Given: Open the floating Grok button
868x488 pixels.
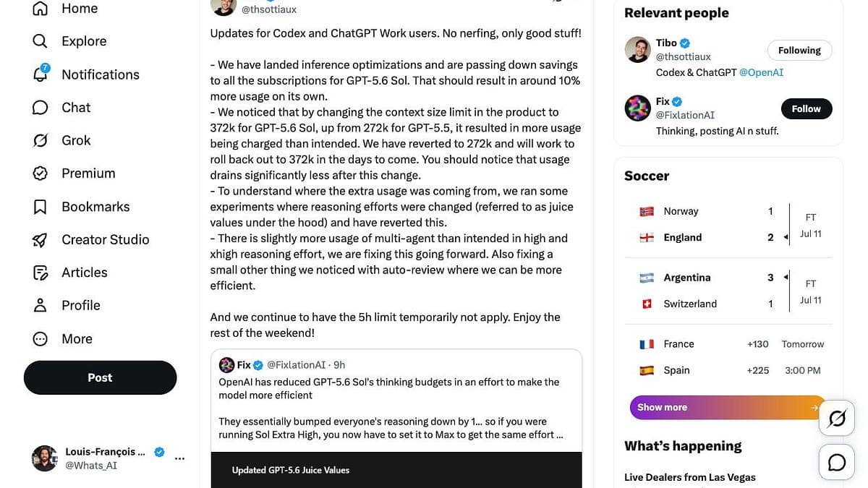Looking at the screenshot, I should [837, 419].
